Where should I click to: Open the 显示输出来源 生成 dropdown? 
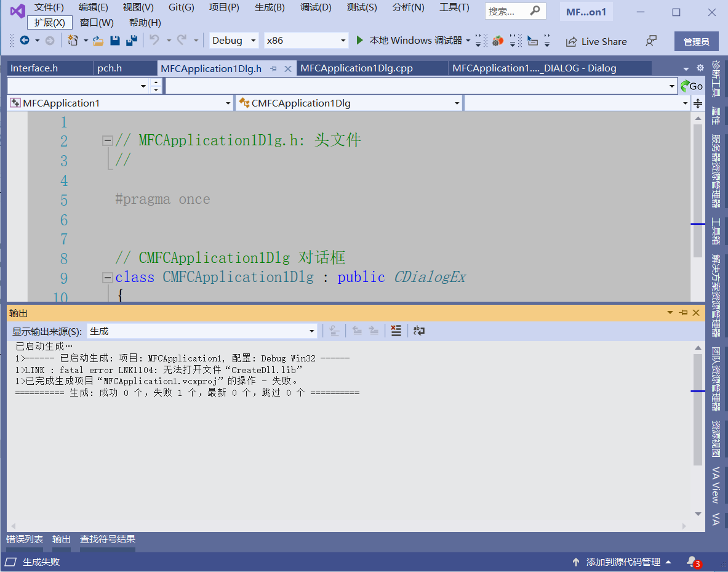pos(202,331)
